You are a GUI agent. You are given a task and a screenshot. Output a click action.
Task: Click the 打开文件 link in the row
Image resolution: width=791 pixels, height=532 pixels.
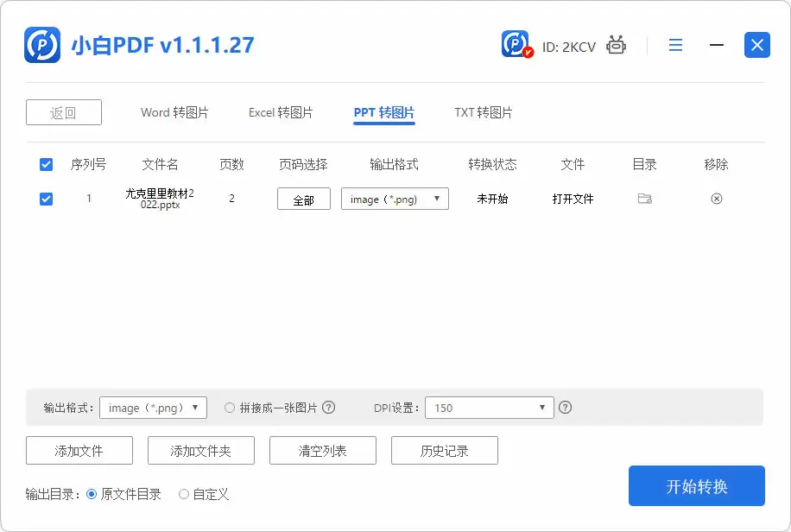(573, 199)
